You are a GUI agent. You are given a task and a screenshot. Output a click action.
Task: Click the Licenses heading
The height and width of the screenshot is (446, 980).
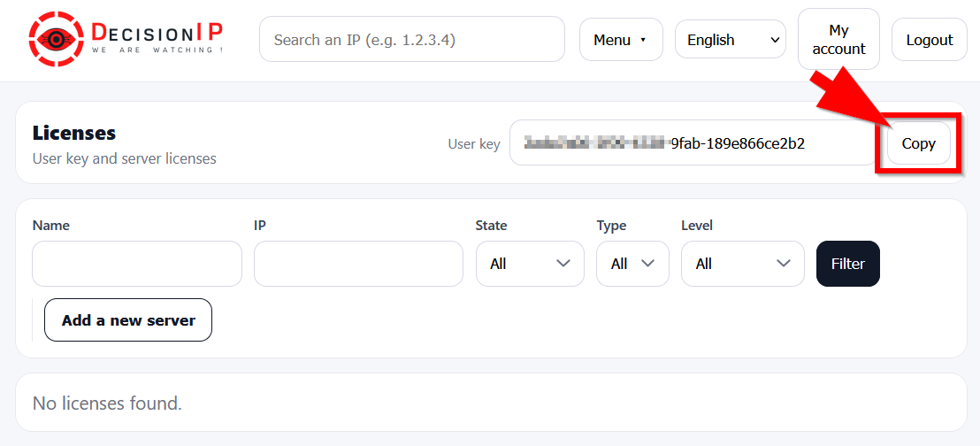point(74,133)
